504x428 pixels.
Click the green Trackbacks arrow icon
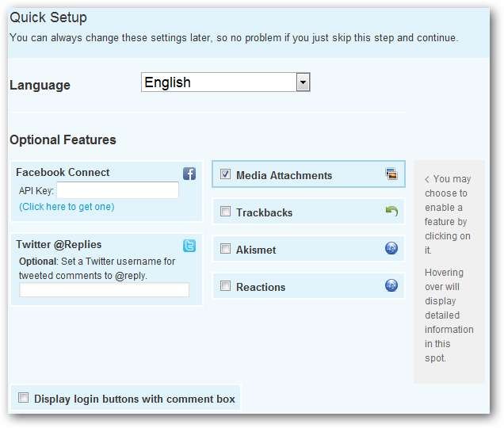pyautogui.click(x=391, y=212)
